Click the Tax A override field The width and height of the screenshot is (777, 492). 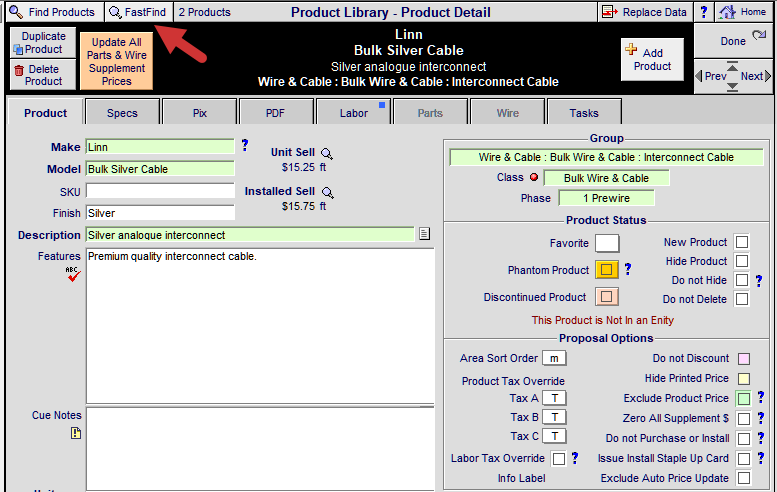click(x=554, y=398)
